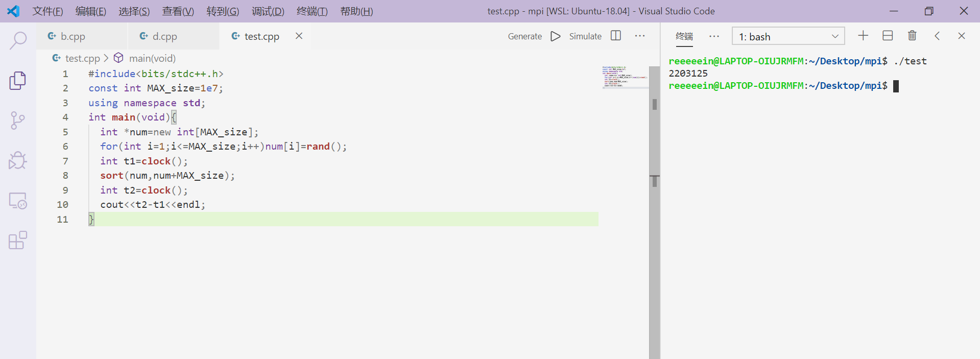This screenshot has height=359, width=980.
Task: Open the 编辑(E) menu
Action: tap(91, 11)
